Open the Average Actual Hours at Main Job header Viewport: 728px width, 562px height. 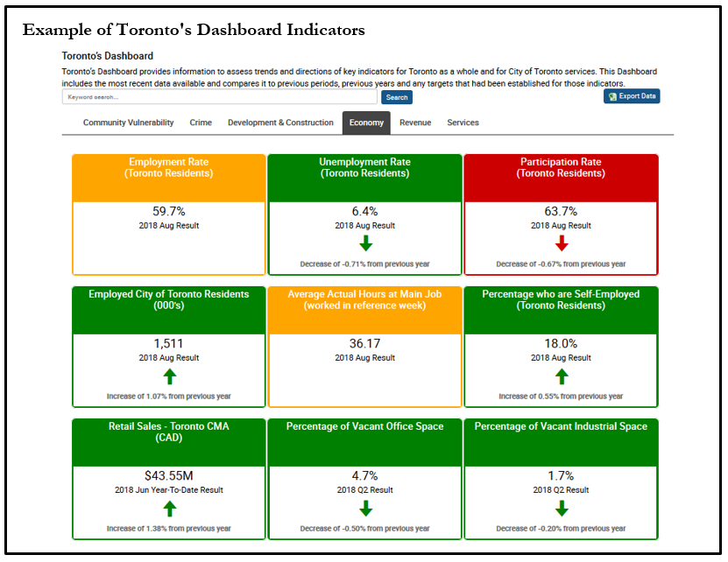point(365,311)
